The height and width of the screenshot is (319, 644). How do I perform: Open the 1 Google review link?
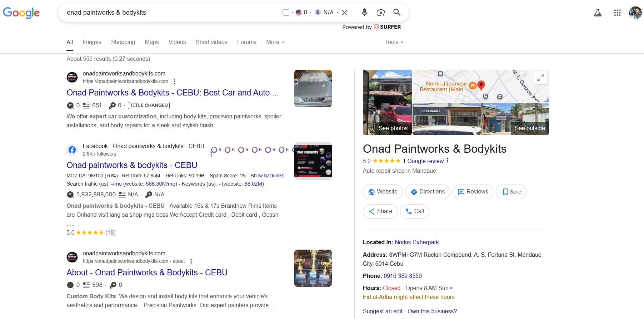click(x=423, y=161)
